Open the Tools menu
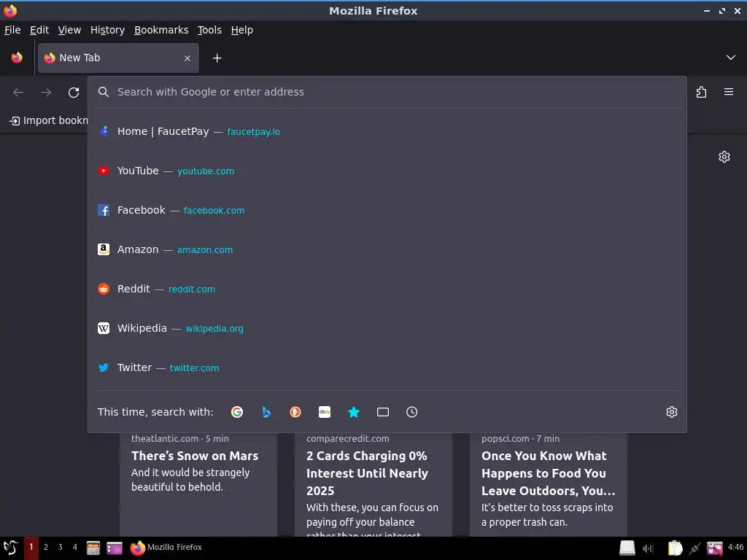 [x=209, y=30]
